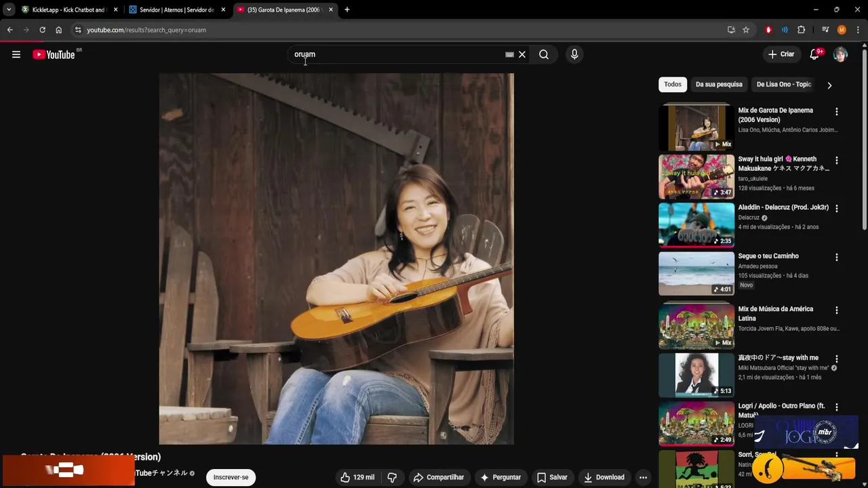Screen dimensions: 868x488
Task: Open options for Segue o teu Caminho
Action: click(x=836, y=258)
